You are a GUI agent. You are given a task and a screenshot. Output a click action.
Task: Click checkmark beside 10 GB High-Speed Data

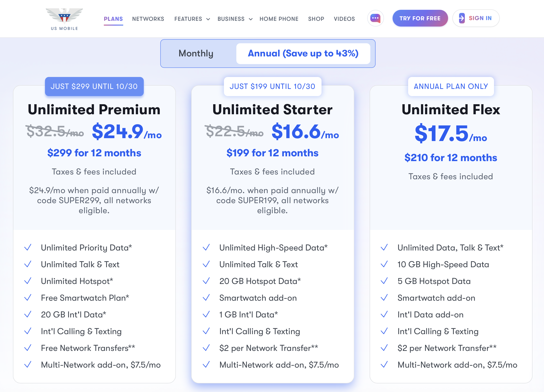[x=384, y=264]
